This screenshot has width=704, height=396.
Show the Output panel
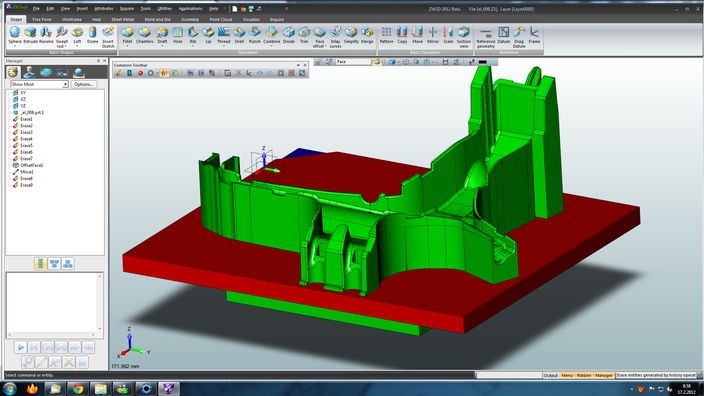click(551, 375)
